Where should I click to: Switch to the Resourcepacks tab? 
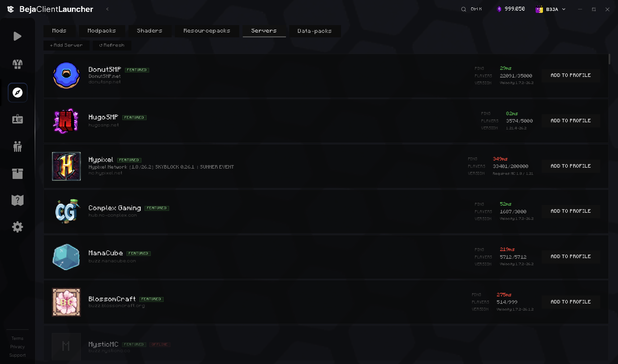point(207,31)
